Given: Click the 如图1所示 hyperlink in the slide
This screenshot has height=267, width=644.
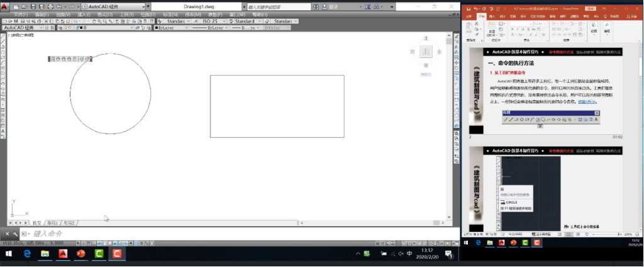Looking at the screenshot, I should 586,101.
